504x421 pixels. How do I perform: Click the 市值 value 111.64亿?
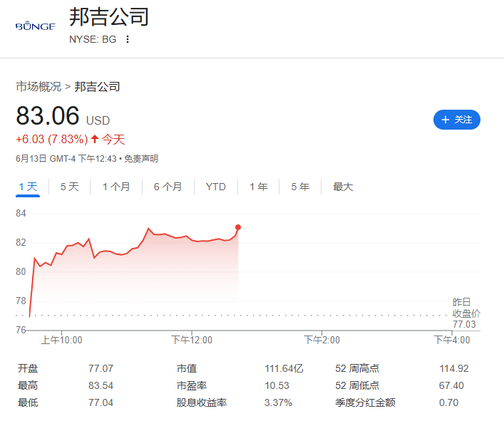point(284,368)
